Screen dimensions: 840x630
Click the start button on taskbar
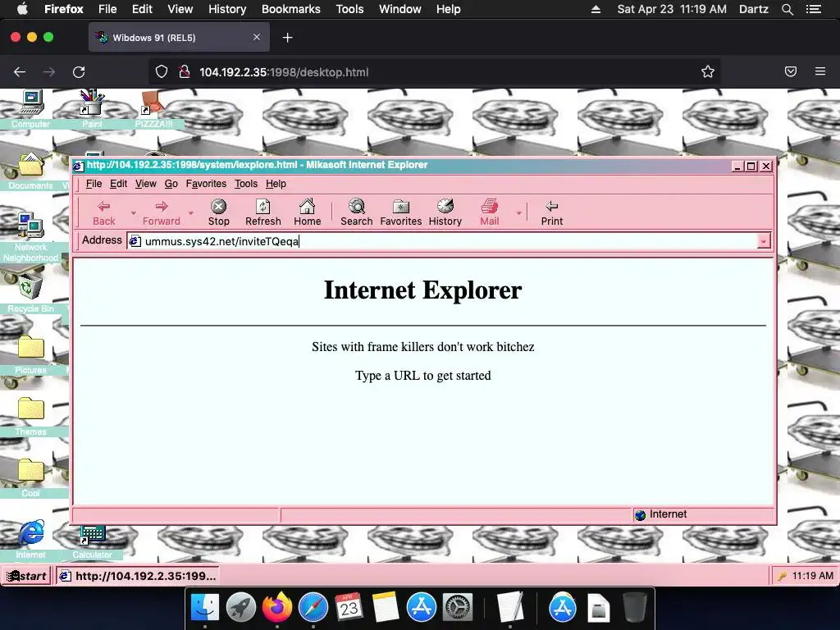coord(26,576)
